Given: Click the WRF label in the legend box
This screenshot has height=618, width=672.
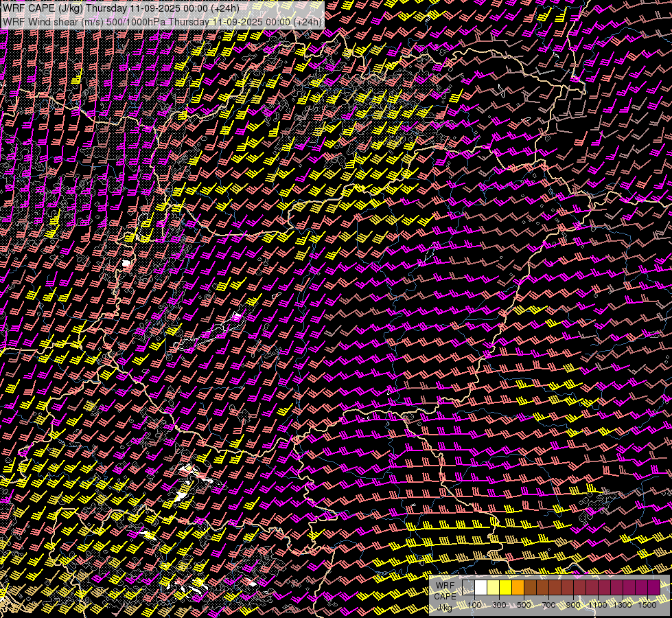Looking at the screenshot, I should 445,586.
